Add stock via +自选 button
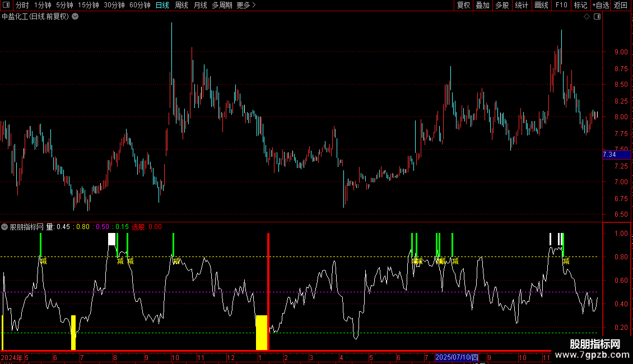This screenshot has height=364, width=633. [601, 5]
